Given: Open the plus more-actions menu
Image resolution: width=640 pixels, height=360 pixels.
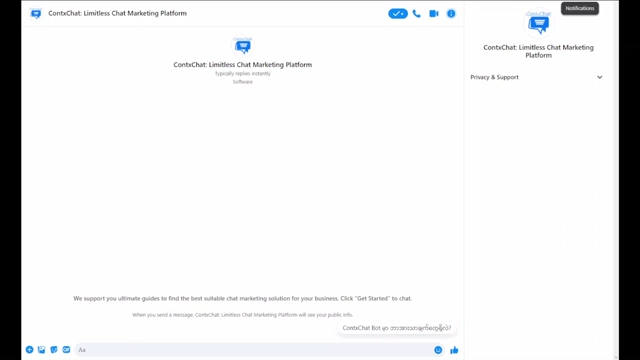Looking at the screenshot, I should (29, 350).
